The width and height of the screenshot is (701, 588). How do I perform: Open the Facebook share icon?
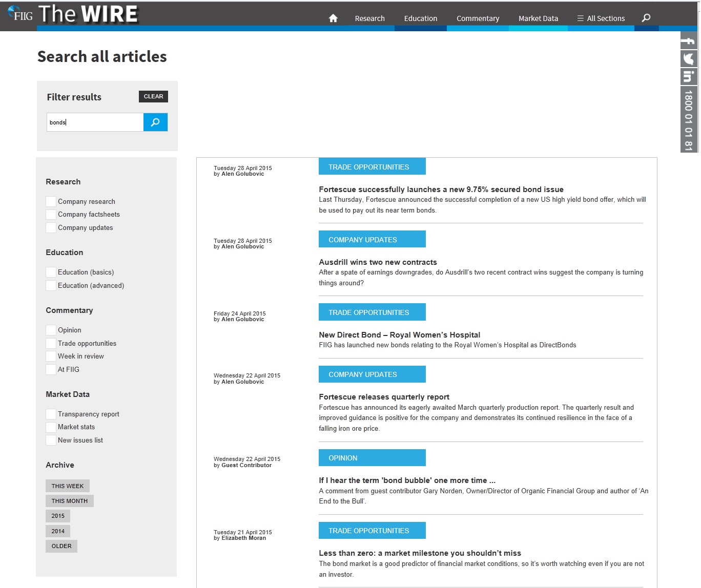[688, 41]
